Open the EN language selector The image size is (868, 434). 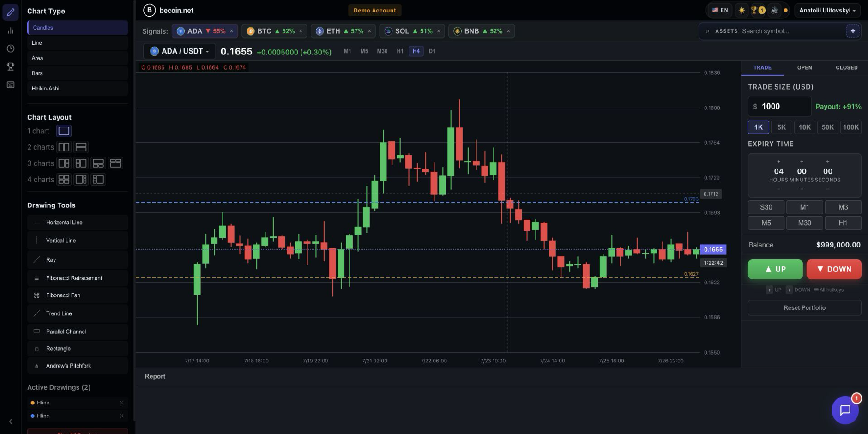point(720,10)
